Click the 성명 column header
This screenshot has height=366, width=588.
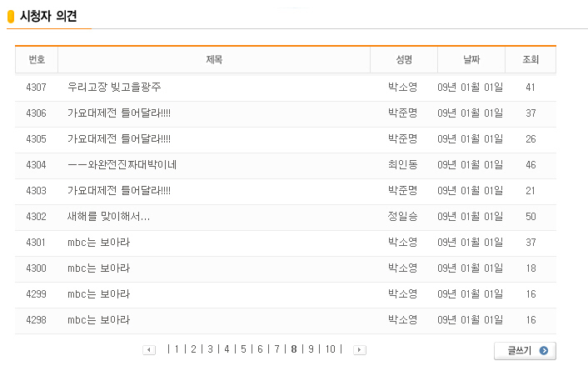(404, 60)
